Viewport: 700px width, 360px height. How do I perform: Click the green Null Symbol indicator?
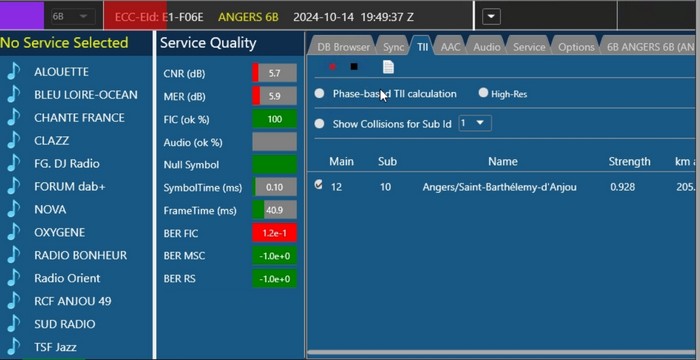pos(274,164)
